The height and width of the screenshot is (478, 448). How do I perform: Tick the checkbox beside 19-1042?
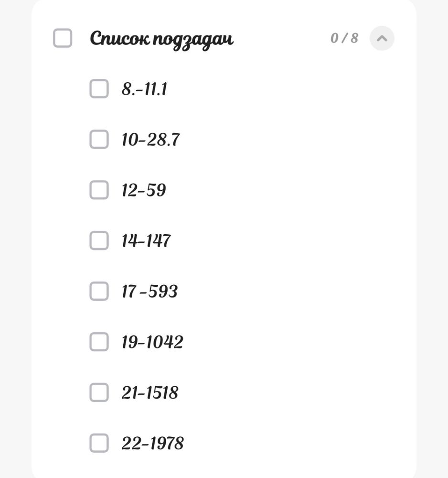coord(98,342)
